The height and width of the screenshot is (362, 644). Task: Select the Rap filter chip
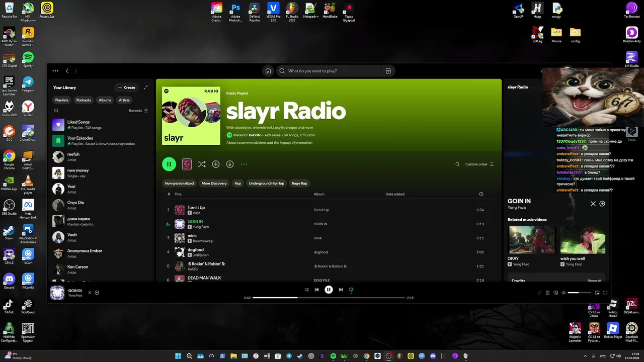[x=238, y=183]
